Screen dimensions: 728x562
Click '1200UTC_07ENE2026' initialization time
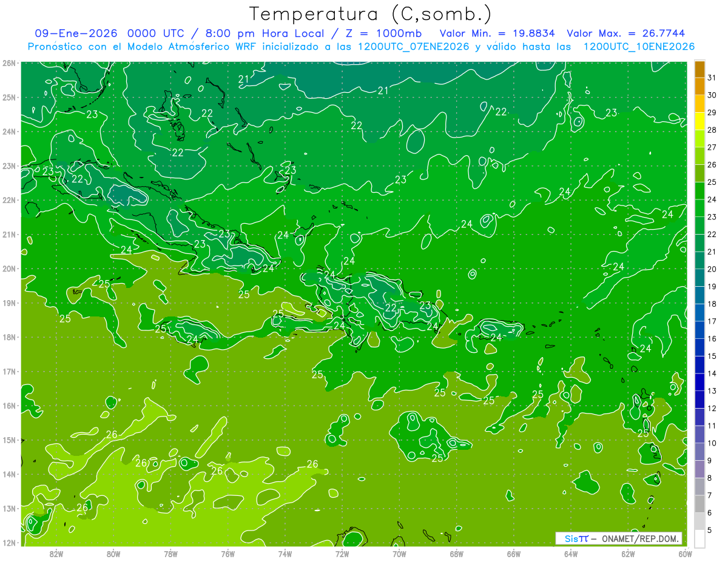pyautogui.click(x=415, y=47)
